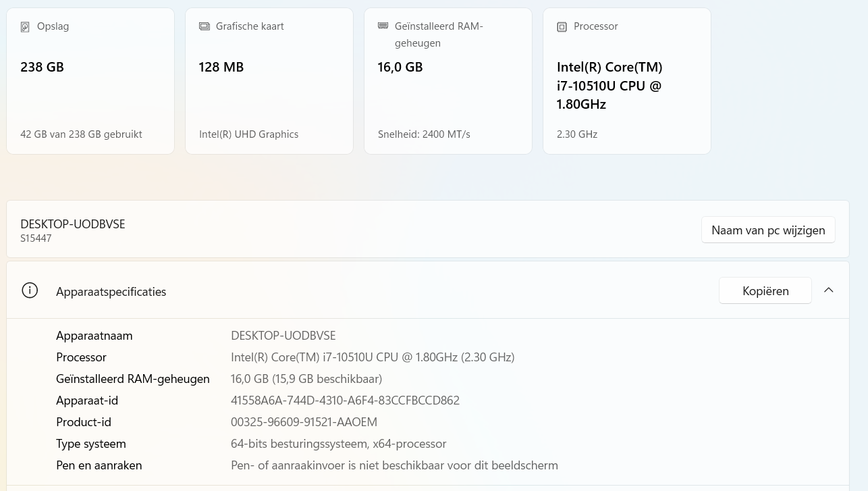This screenshot has width=868, height=491.
Task: Click the info icon beside Apparaatspecificaties
Action: (x=30, y=290)
